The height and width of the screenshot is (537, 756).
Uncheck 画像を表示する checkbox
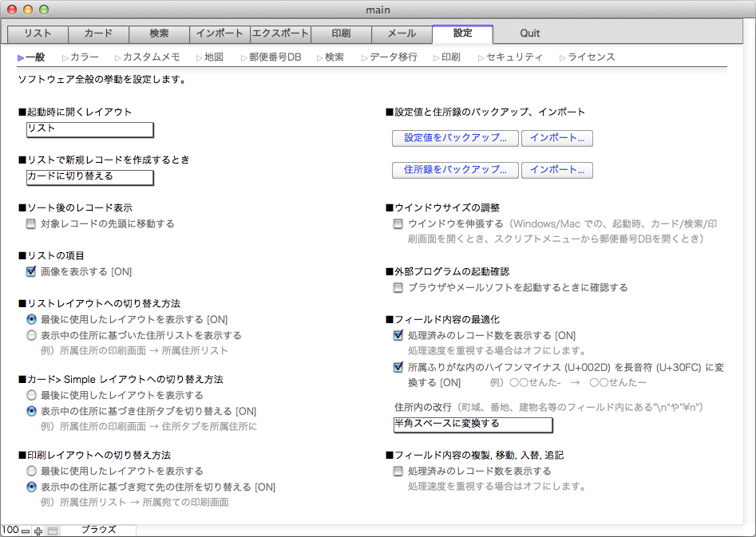pos(31,272)
